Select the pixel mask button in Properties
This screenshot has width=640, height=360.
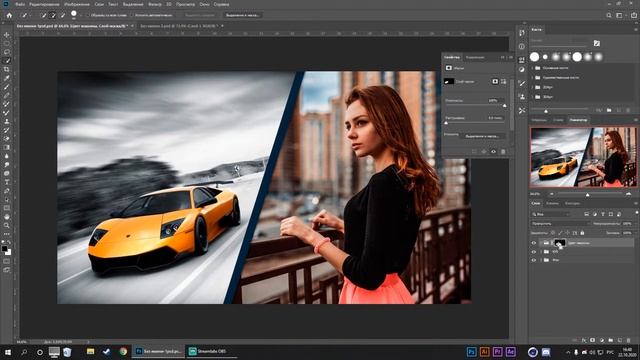coord(495,82)
